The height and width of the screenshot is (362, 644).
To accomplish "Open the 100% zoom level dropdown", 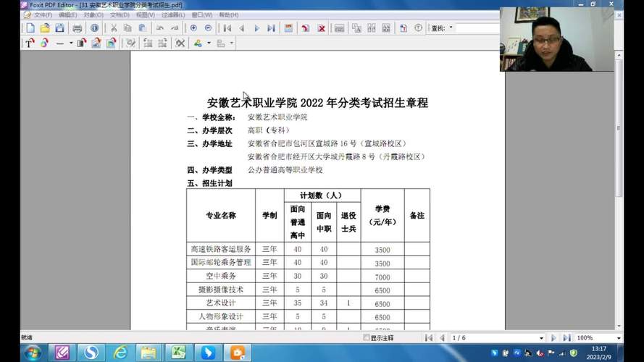I will tap(619, 338).
